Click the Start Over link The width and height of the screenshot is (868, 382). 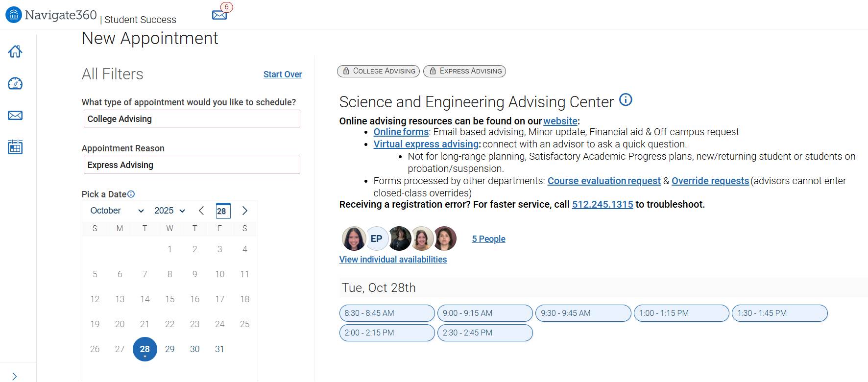282,74
